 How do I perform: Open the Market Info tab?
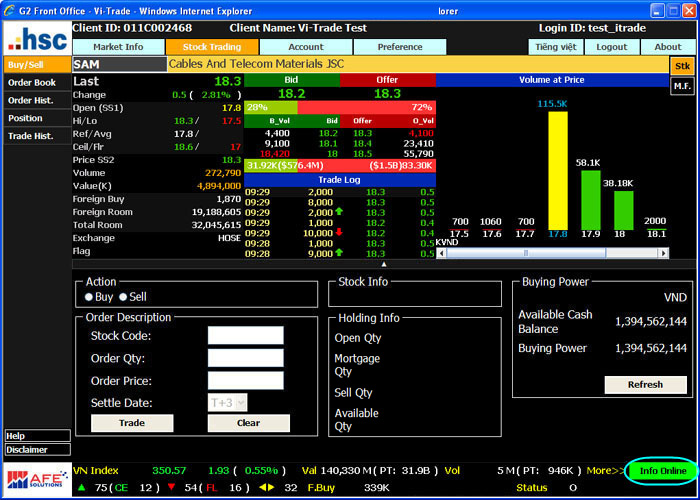click(118, 47)
